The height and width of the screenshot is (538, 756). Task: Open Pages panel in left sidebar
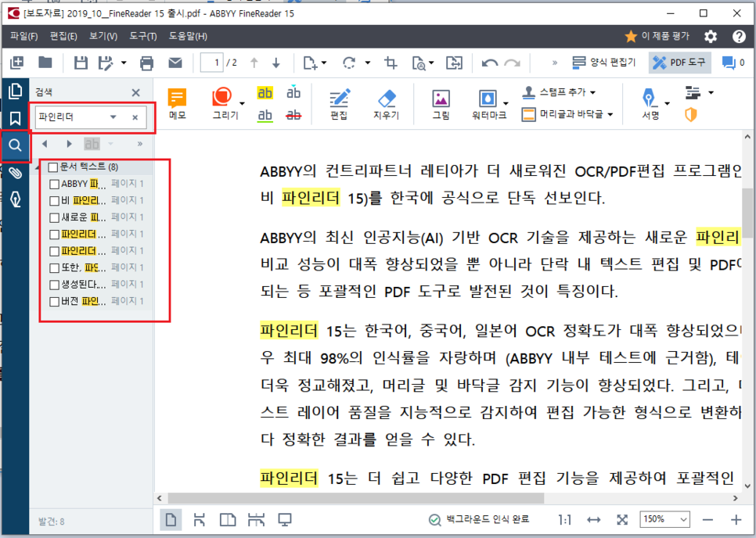point(16,91)
